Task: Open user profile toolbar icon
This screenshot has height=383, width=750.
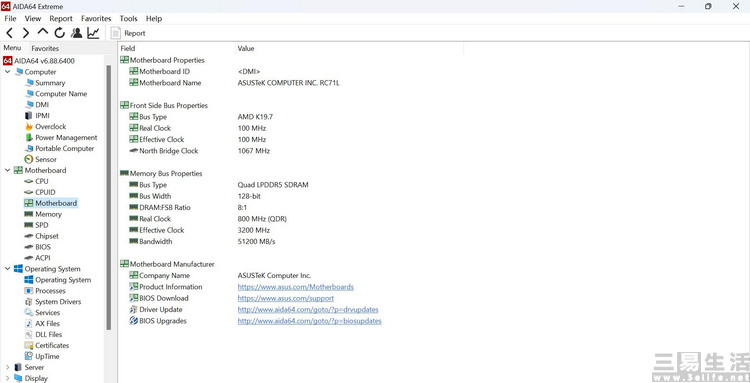Action: 76,33
